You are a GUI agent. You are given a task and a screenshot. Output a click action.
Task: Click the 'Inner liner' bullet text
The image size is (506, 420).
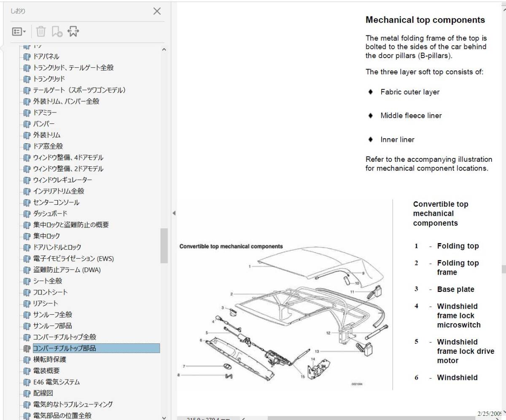(x=397, y=139)
